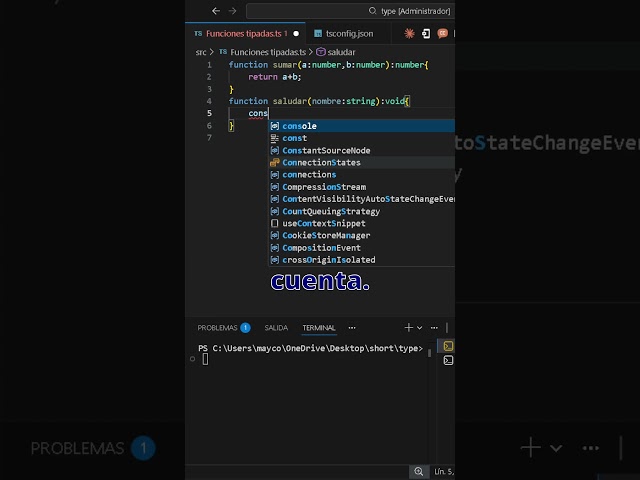Click line number 1 in gutter
Image resolution: width=640 pixels, height=480 pixels.
coord(209,65)
